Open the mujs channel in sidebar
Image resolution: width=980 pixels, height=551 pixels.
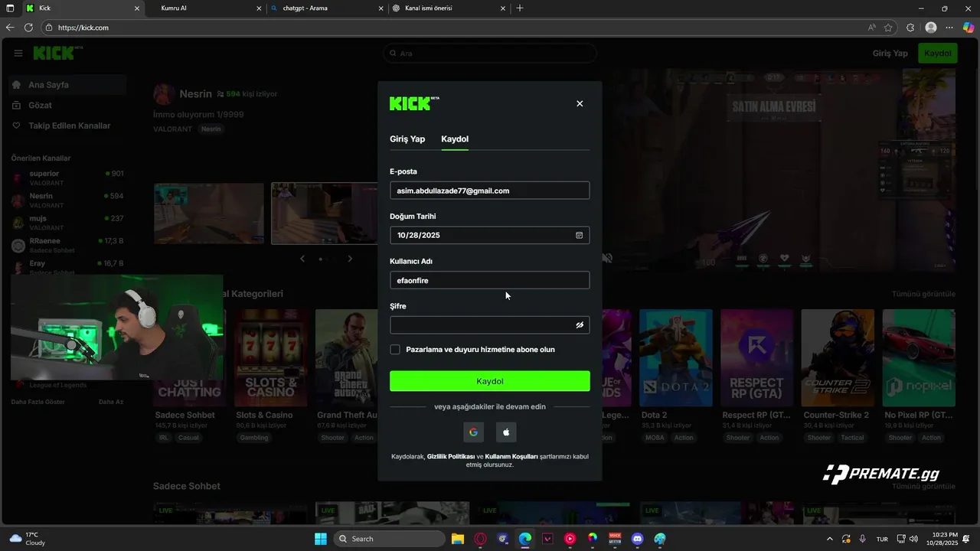coord(67,223)
